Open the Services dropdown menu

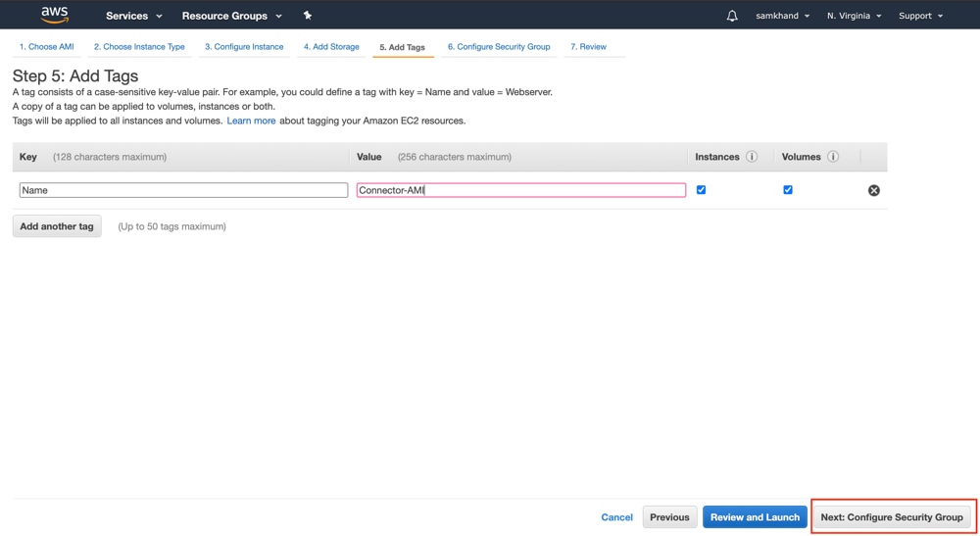pos(133,16)
